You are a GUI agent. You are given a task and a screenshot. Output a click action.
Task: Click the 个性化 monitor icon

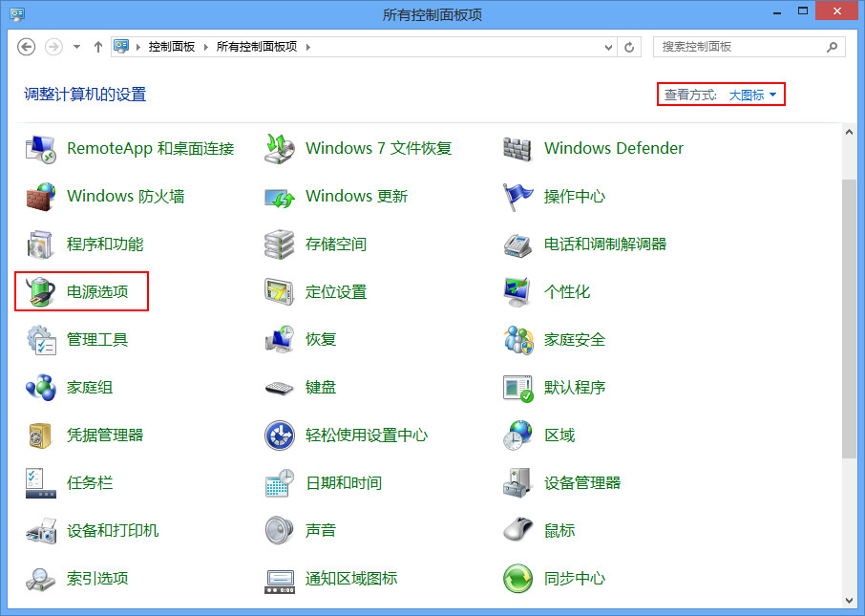pos(518,292)
